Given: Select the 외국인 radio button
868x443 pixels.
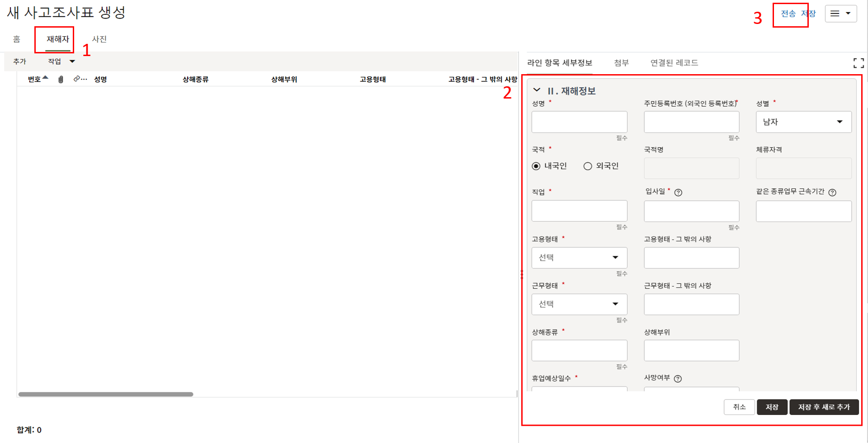Looking at the screenshot, I should (x=588, y=166).
